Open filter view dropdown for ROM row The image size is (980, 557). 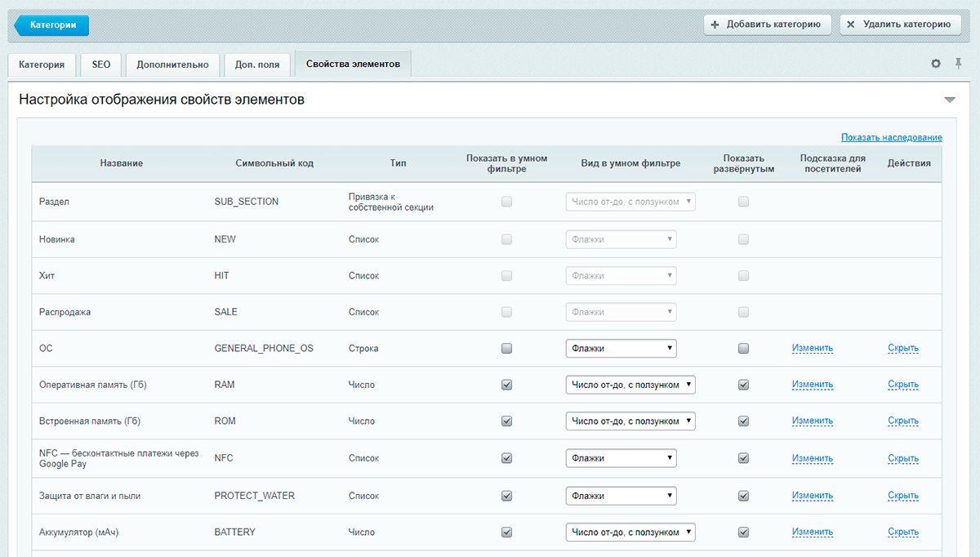point(630,421)
